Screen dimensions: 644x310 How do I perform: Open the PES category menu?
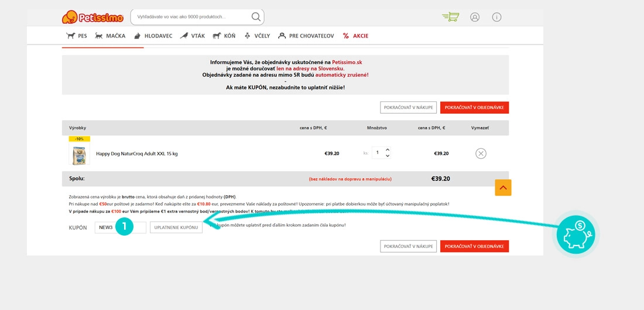click(77, 36)
